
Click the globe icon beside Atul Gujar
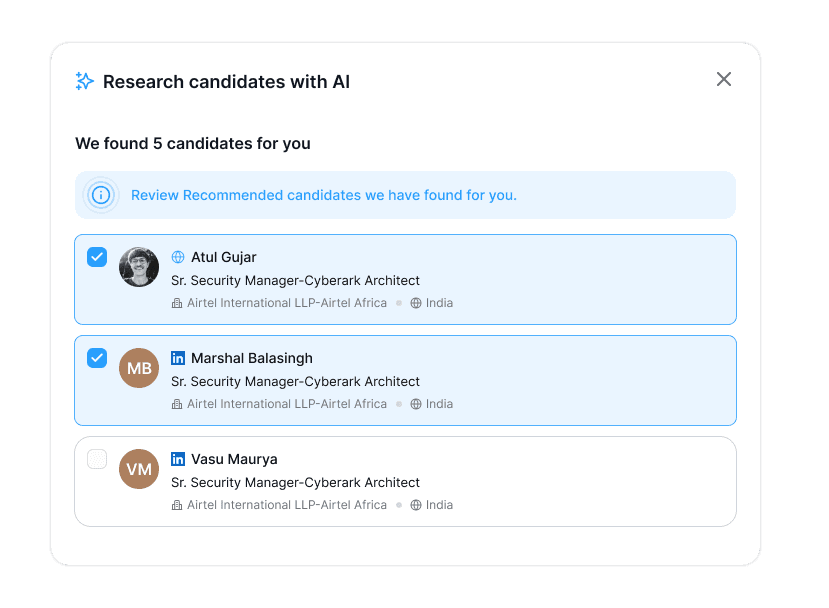click(178, 257)
